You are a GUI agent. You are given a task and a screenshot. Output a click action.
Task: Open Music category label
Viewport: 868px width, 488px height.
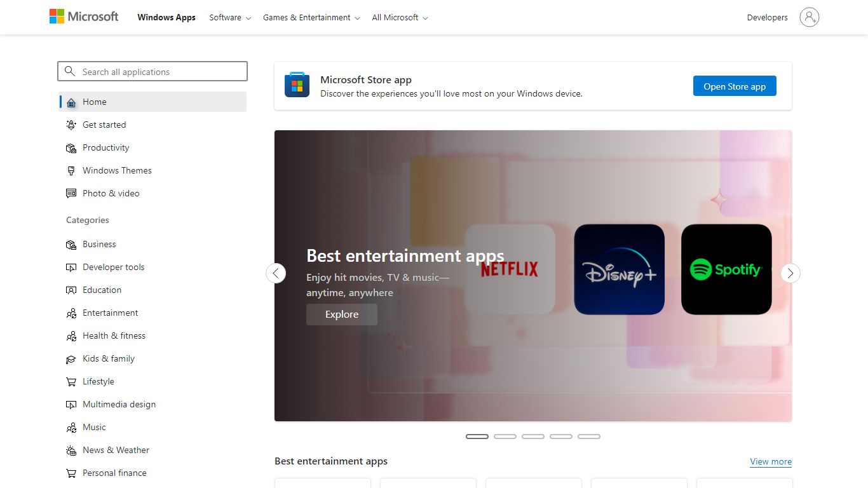pos(94,427)
